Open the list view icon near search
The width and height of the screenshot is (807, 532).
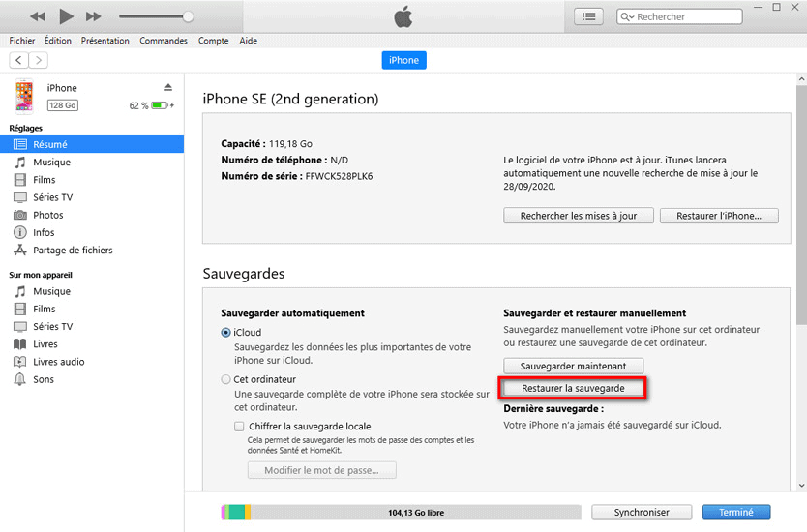[588, 16]
